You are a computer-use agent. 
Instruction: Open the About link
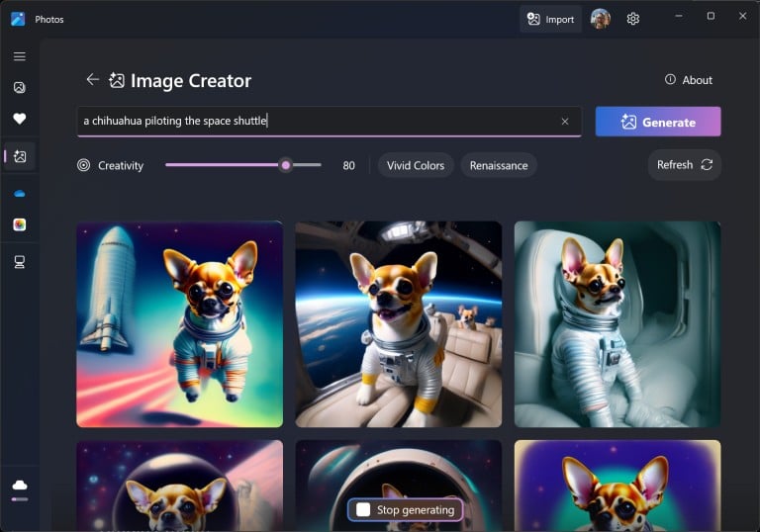point(689,80)
